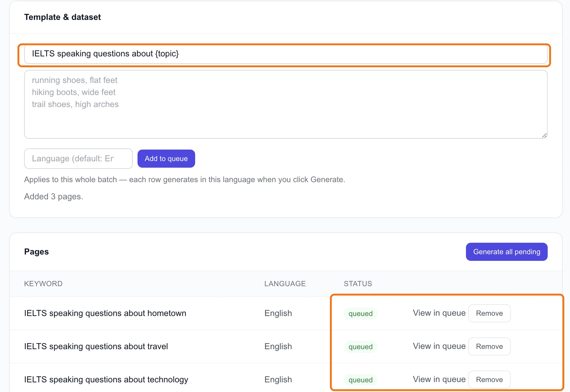This screenshot has width=570, height=392.
Task: Click the template field containing IELTS speaking questions
Action: pyautogui.click(x=286, y=54)
